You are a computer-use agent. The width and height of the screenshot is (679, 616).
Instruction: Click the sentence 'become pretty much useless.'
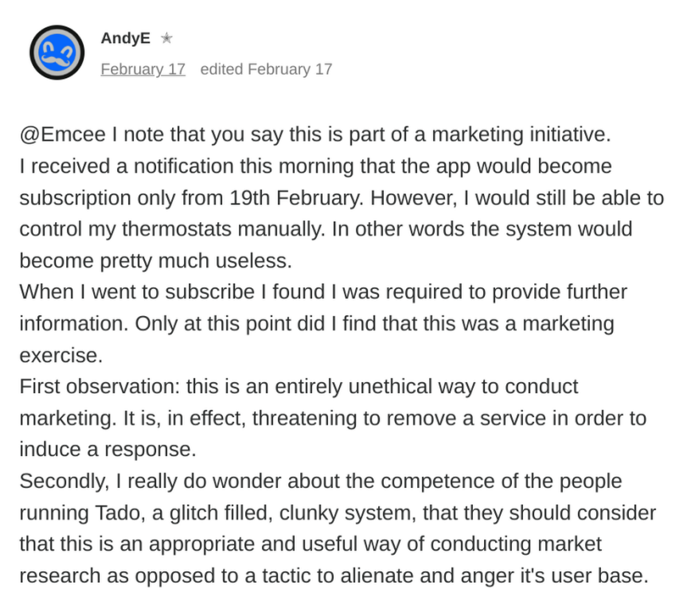tap(156, 261)
